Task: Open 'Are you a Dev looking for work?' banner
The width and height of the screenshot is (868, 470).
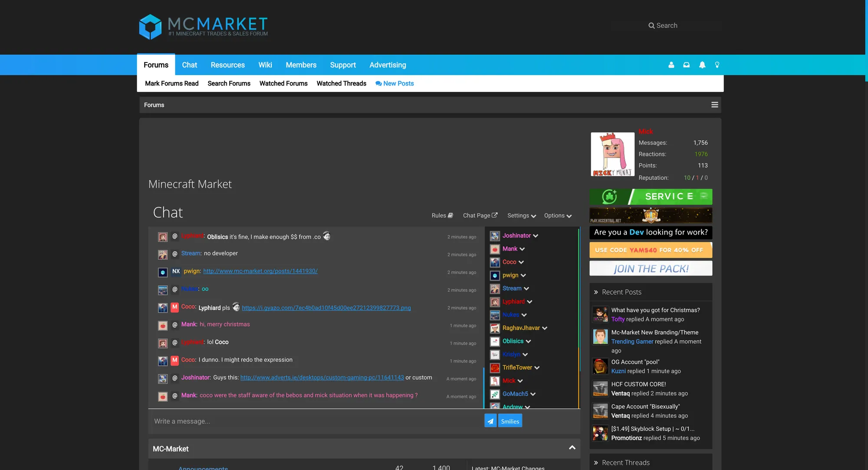Action: (x=651, y=233)
